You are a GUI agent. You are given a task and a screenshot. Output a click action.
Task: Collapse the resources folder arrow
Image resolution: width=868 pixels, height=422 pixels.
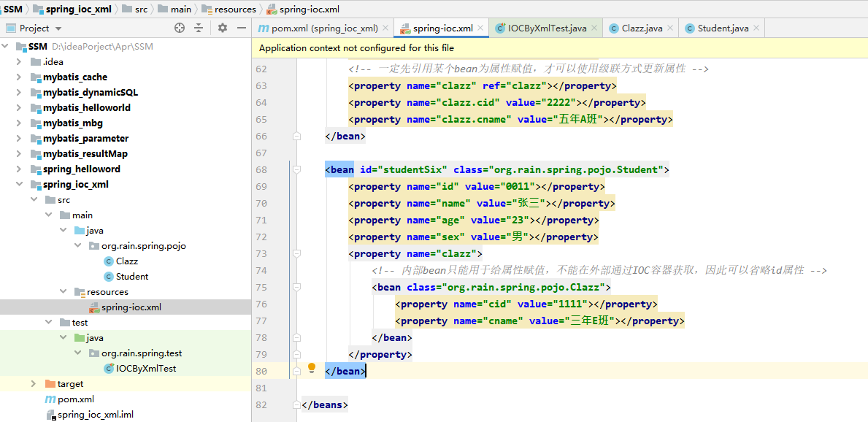[x=63, y=292]
